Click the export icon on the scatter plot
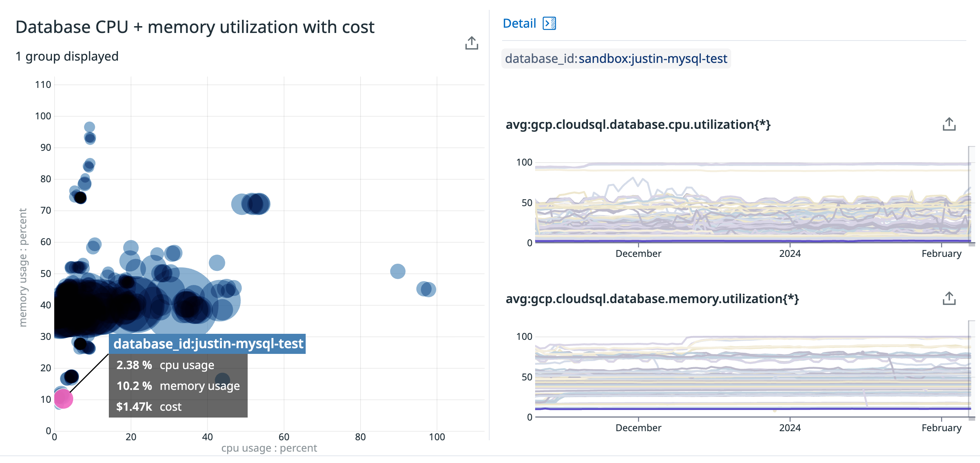This screenshot has height=463, width=980. click(472, 42)
